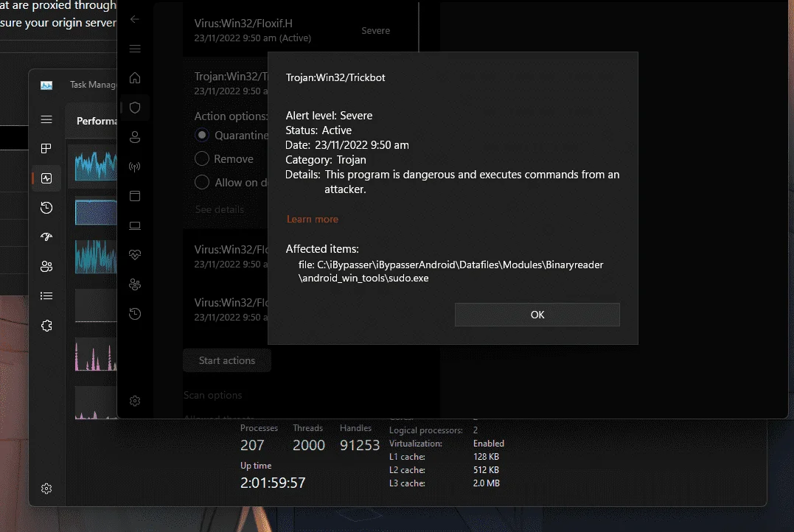The width and height of the screenshot is (794, 532).
Task: Click the affected file path sudo.exe
Action: pos(450,271)
